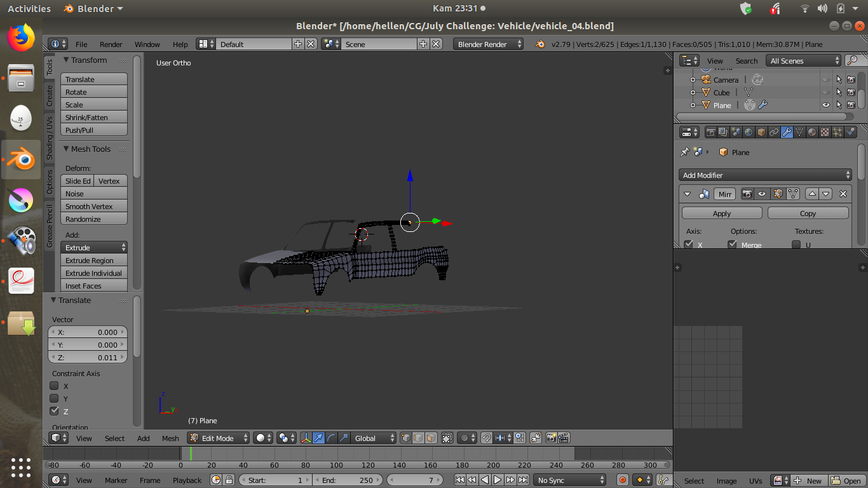Switch to the Shading / UVs tab

click(50, 138)
